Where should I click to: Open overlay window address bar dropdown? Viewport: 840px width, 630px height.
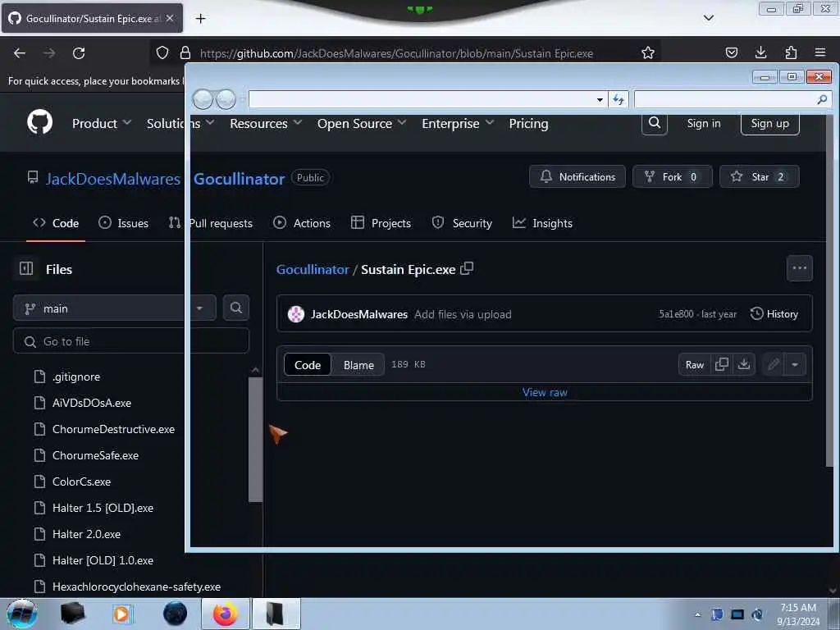click(600, 99)
